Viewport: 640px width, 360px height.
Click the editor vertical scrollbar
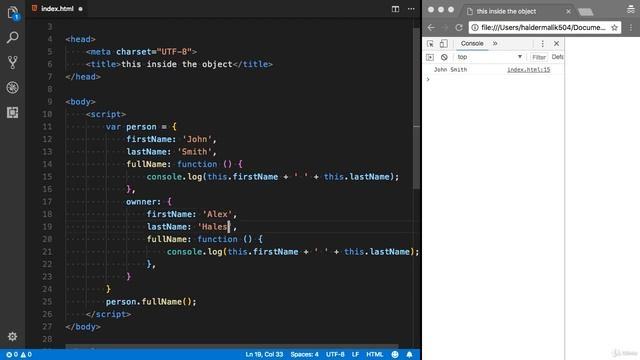click(416, 108)
